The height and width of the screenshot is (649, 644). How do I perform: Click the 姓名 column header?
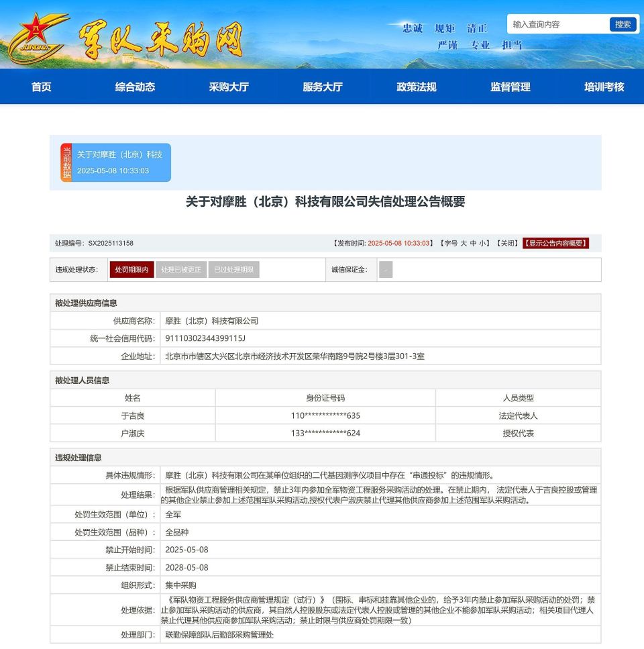click(132, 398)
